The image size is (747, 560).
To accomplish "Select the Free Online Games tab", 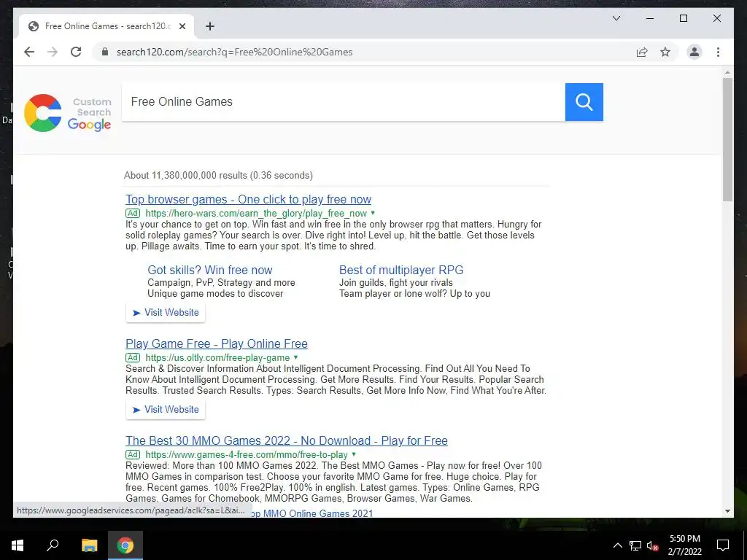I will 107,26.
